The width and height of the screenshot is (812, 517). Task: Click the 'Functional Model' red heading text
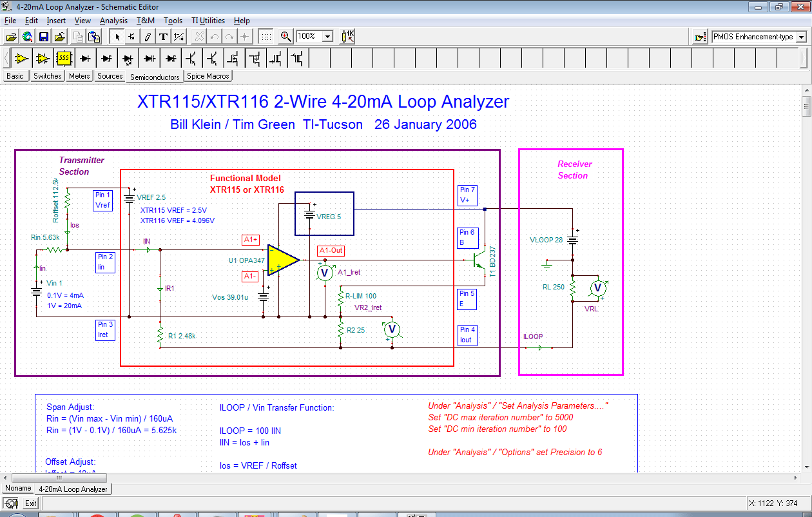coord(246,179)
